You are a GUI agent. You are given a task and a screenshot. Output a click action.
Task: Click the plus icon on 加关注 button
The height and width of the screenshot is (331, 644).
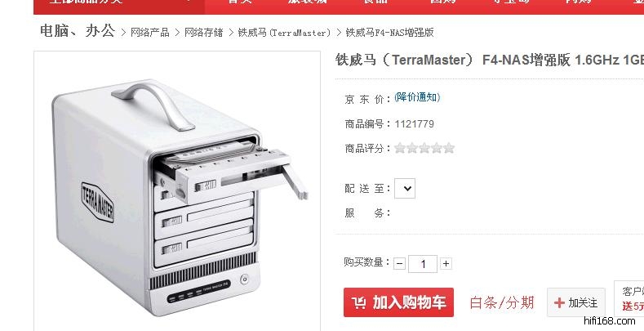559,303
